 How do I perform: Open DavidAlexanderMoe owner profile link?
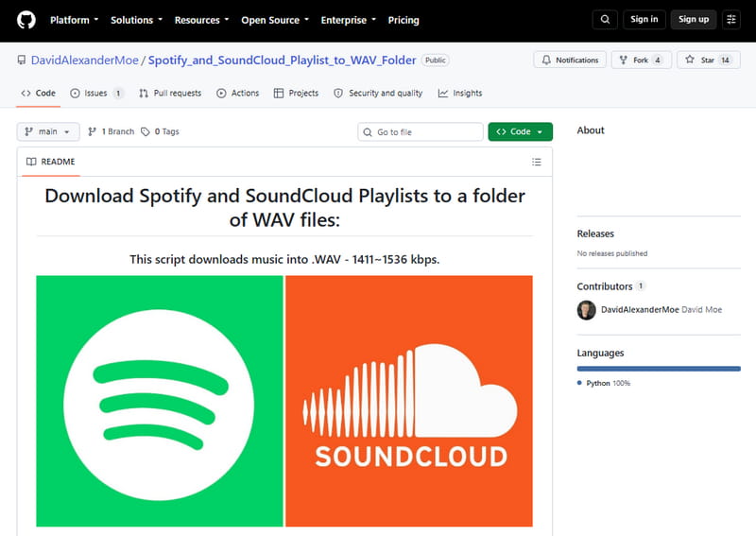click(85, 60)
